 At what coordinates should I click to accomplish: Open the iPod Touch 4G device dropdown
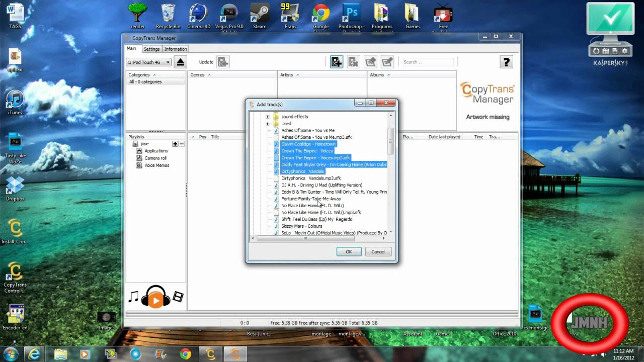148,62
